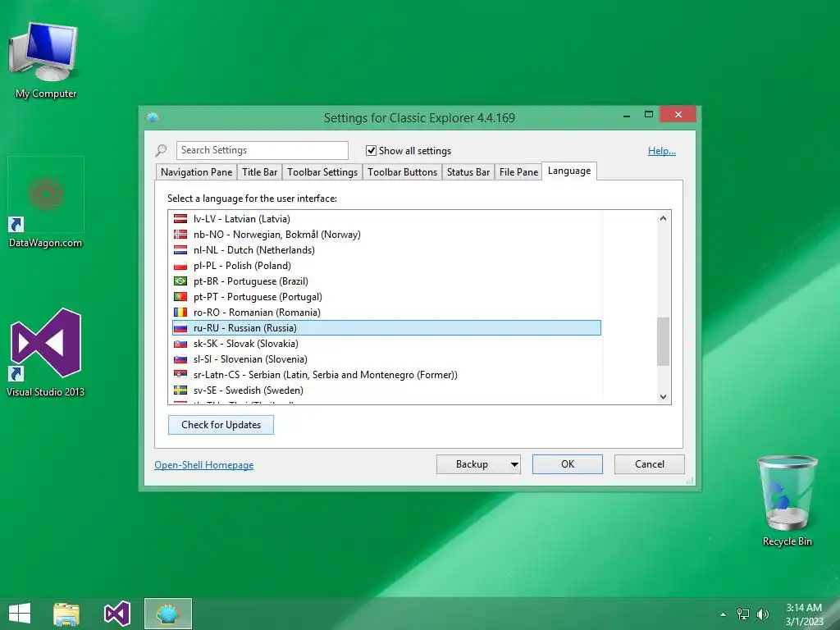The height and width of the screenshot is (630, 840).
Task: Show hidden tray icons arrow
Action: 724,614
